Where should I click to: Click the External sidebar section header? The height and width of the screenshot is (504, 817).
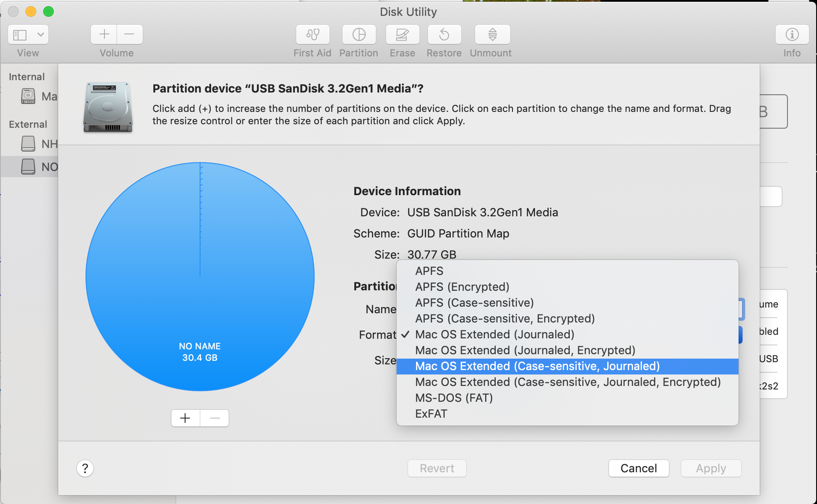28,124
